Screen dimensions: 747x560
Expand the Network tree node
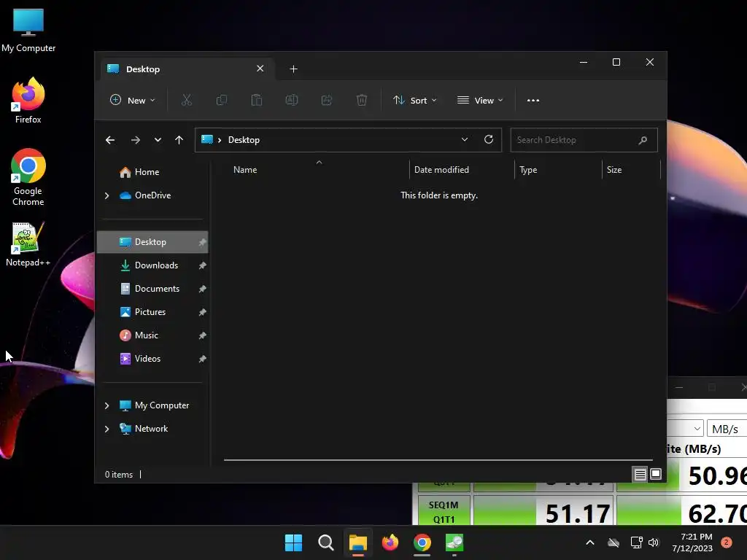[107, 429]
